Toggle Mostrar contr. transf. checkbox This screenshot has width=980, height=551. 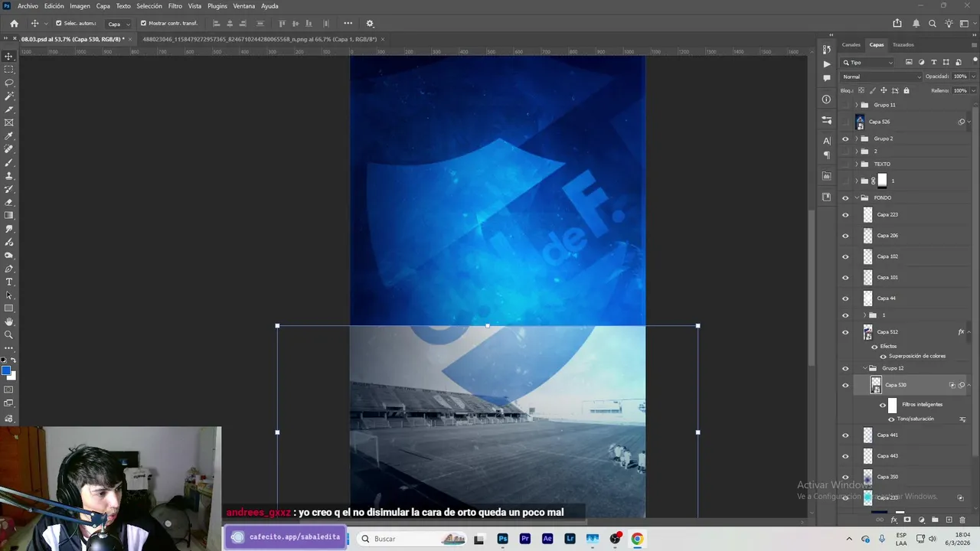click(143, 23)
